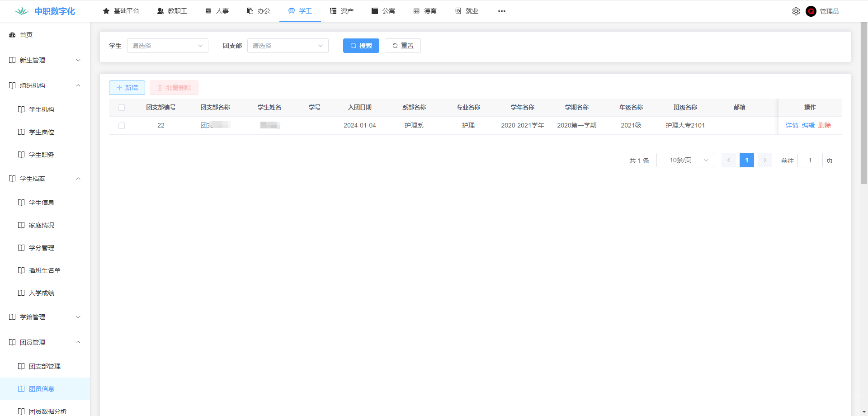Check the row 22 checkbox
Viewport: 868px width, 416px height.
click(x=122, y=126)
